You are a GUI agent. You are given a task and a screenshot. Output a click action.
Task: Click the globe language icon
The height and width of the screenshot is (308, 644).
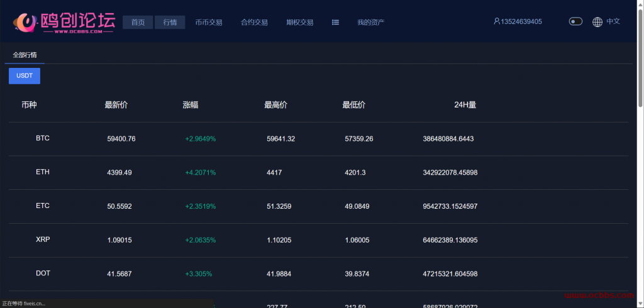597,22
